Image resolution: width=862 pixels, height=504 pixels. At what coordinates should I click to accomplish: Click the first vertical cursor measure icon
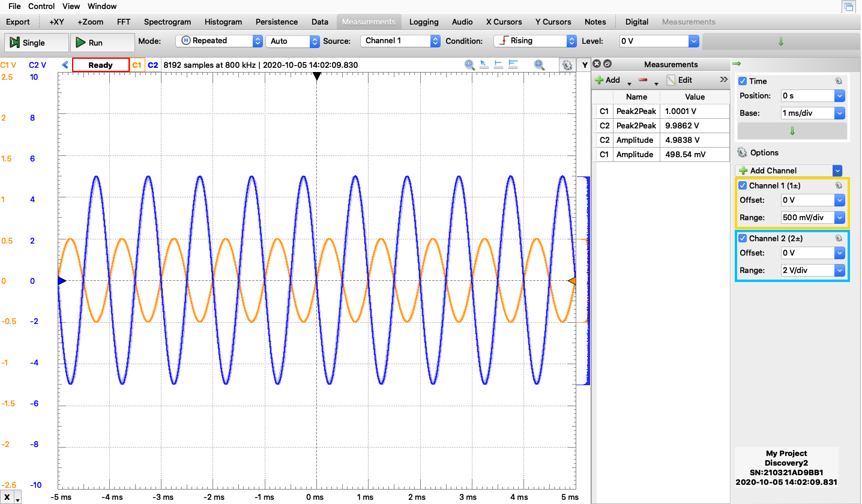click(499, 65)
